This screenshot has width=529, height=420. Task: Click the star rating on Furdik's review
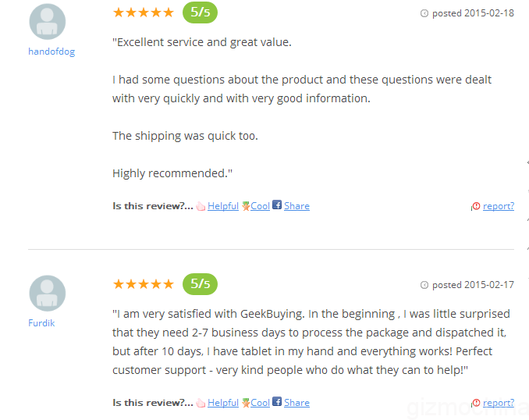click(143, 284)
